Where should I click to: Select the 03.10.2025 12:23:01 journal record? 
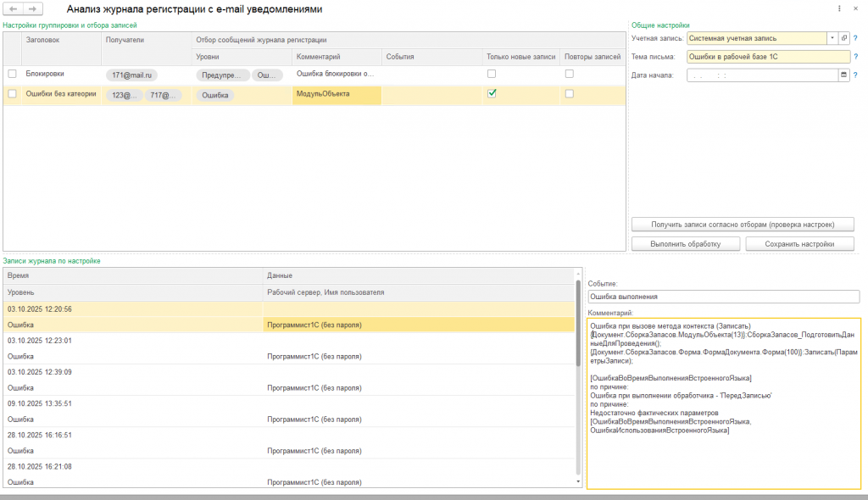point(39,341)
